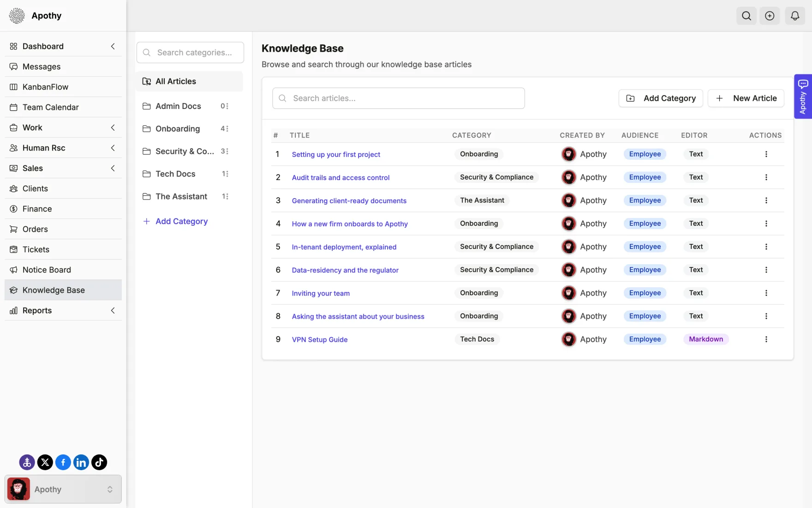This screenshot has height=508, width=812.
Task: Select the Tech Docs category
Action: 175,174
